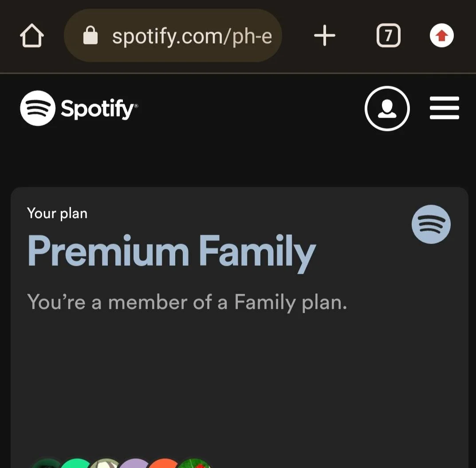Select the orange member avatar
Viewport: 476px width, 468px height.
pyautogui.click(x=164, y=463)
